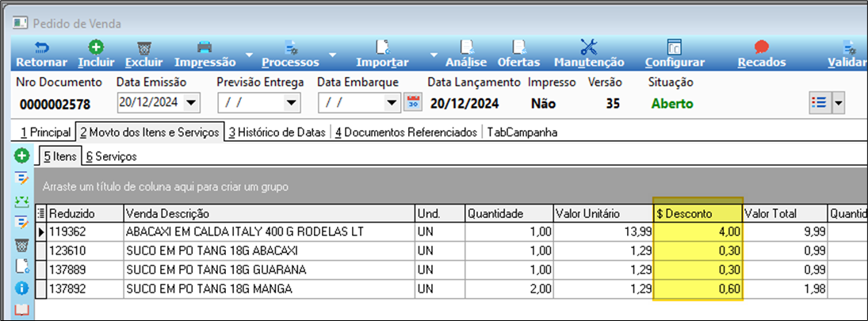
Task: Click the 13,99 unit value cell
Action: [602, 232]
